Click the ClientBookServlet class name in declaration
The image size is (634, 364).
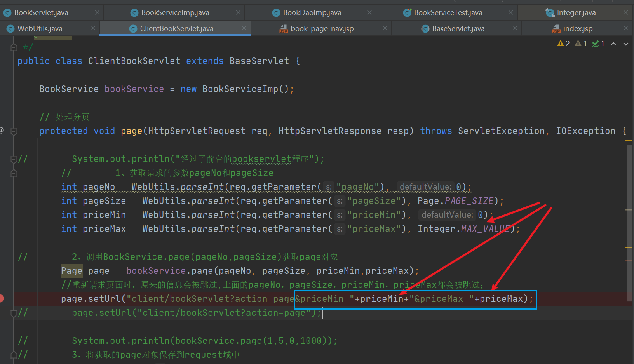click(x=134, y=61)
